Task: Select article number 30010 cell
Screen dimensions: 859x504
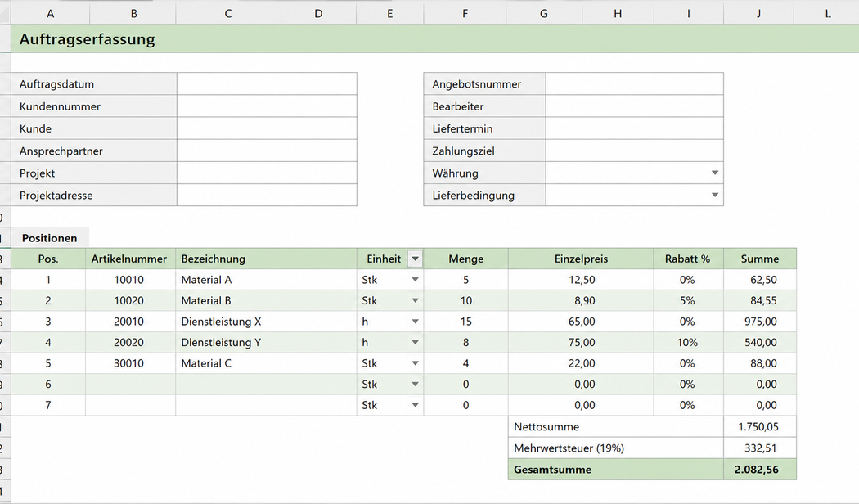Action: point(129,363)
